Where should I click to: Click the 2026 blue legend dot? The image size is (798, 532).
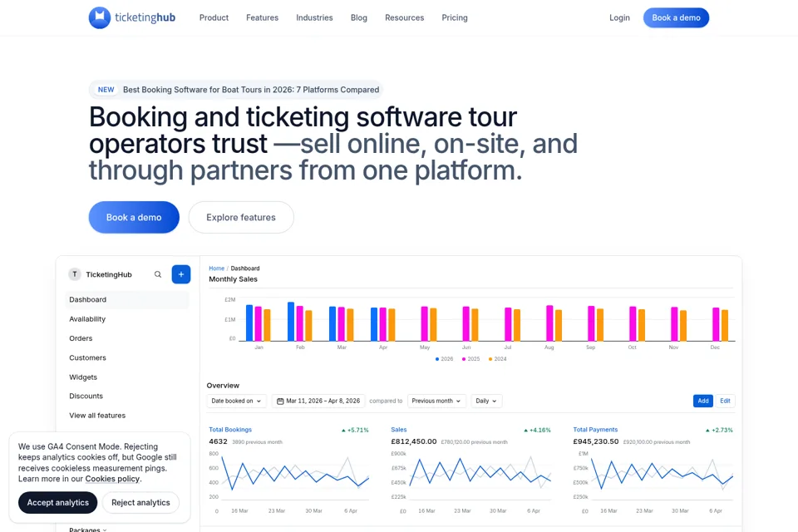point(437,359)
